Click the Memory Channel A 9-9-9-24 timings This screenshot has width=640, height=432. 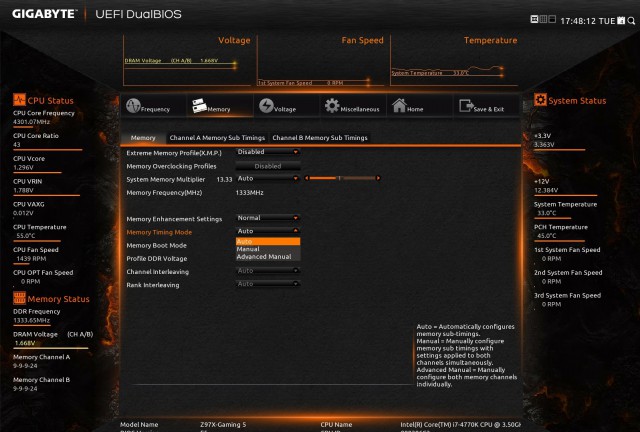(41, 361)
